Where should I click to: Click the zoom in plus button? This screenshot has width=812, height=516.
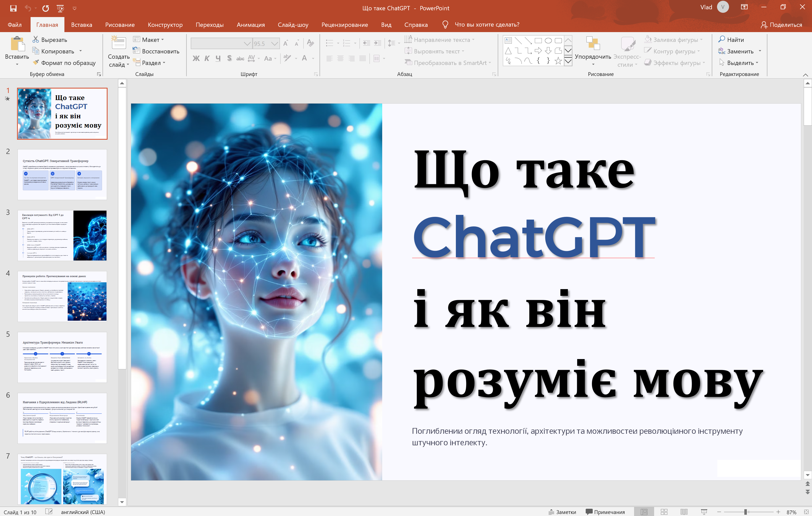tap(778, 512)
